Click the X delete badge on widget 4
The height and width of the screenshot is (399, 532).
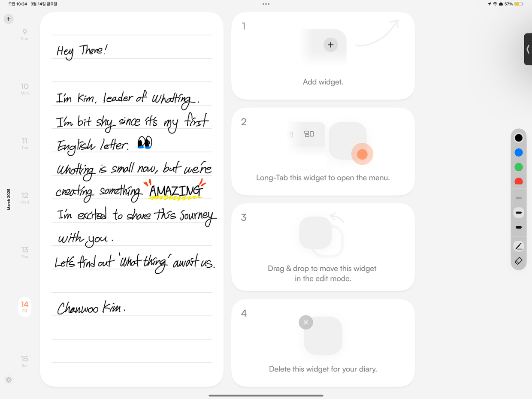pyautogui.click(x=306, y=322)
